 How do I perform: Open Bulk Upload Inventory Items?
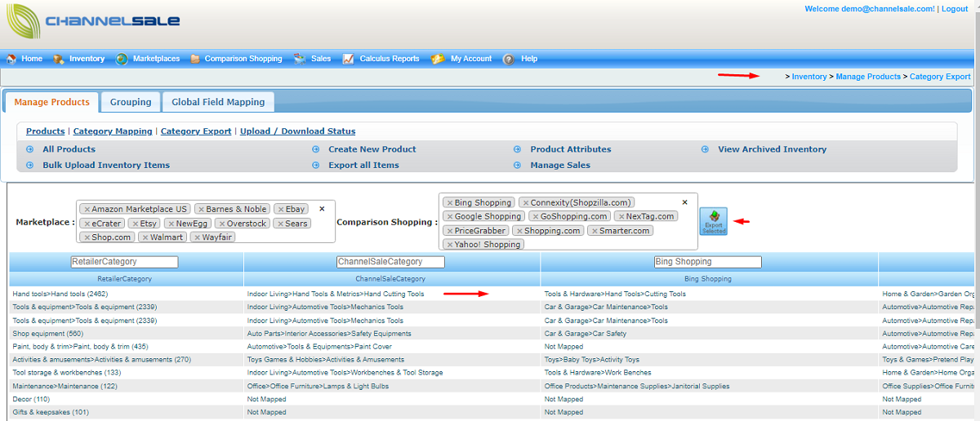pos(106,165)
